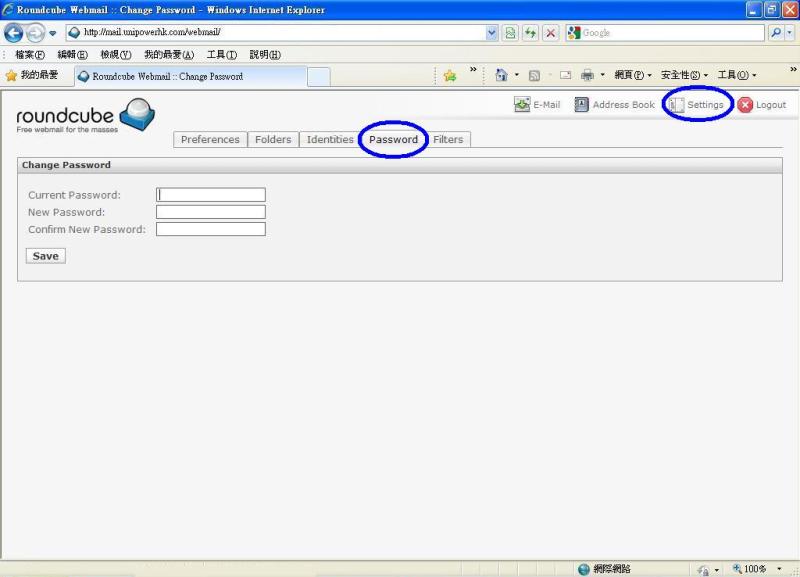
Task: Open the recent pages dropdown next to Forward
Action: tap(53, 34)
